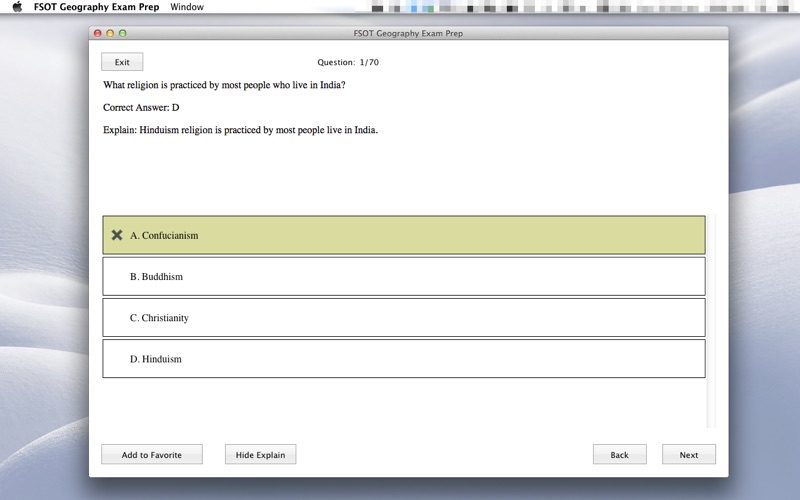Click the window title FSOT Geography Exam Prep
Viewport: 800px width, 500px height.
408,33
